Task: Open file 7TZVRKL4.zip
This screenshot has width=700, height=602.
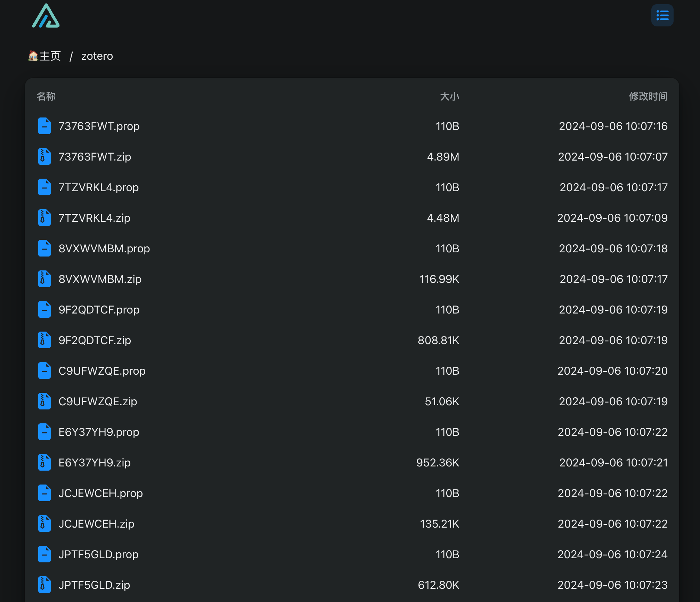Action: coord(95,218)
